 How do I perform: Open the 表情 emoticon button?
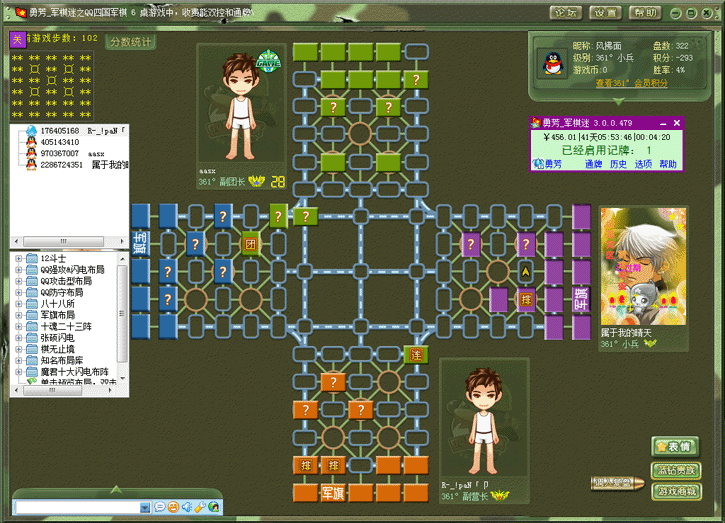coord(676,447)
